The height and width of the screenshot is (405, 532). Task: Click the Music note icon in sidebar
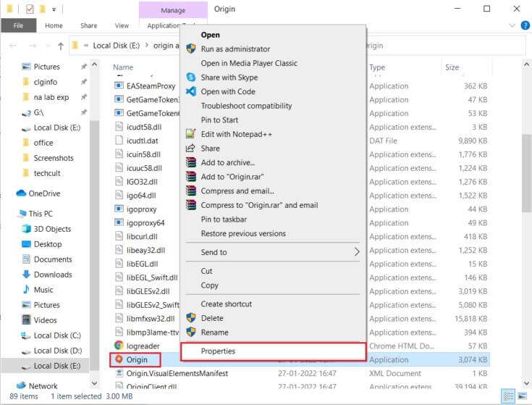[x=26, y=289]
